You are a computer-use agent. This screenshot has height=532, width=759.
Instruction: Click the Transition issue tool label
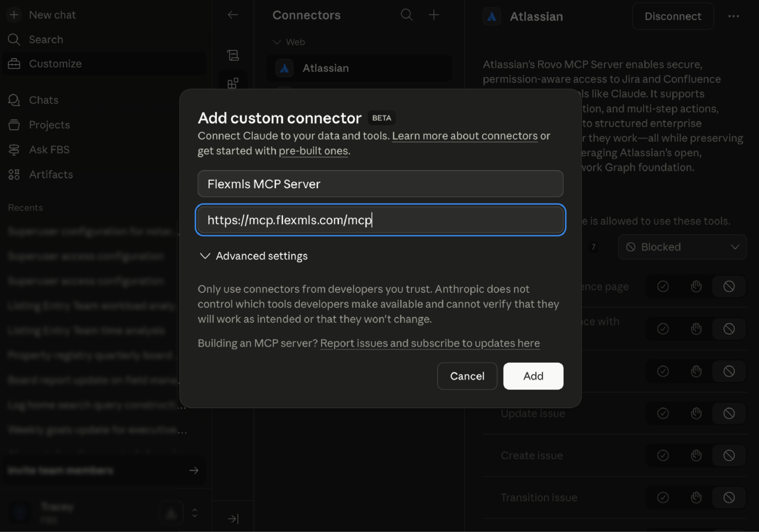pos(539,498)
